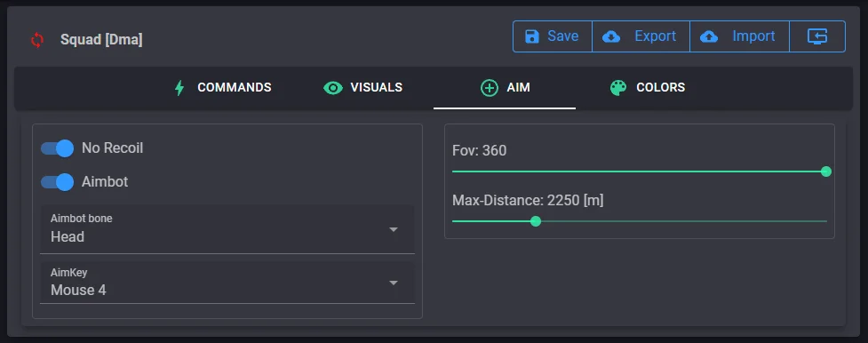This screenshot has height=343, width=868.
Task: Click the Max-Distance slider knob
Action: [536, 221]
